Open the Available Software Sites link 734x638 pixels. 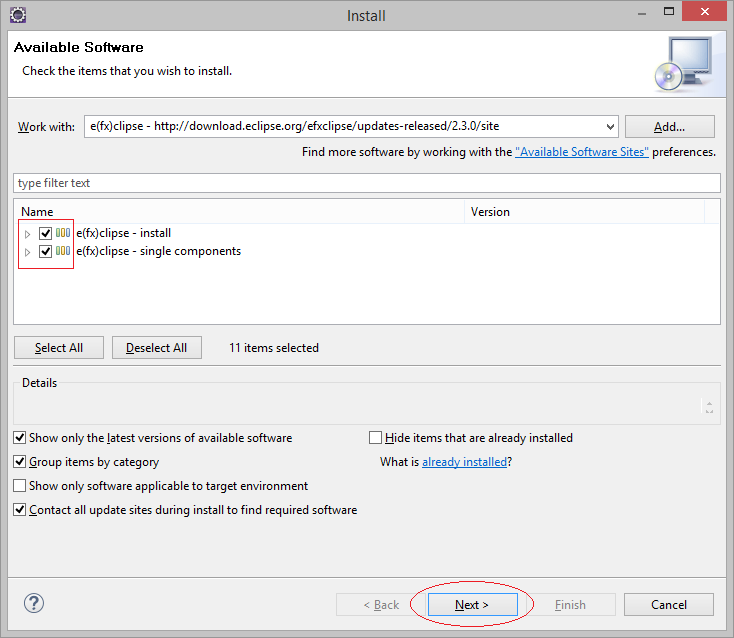582,152
